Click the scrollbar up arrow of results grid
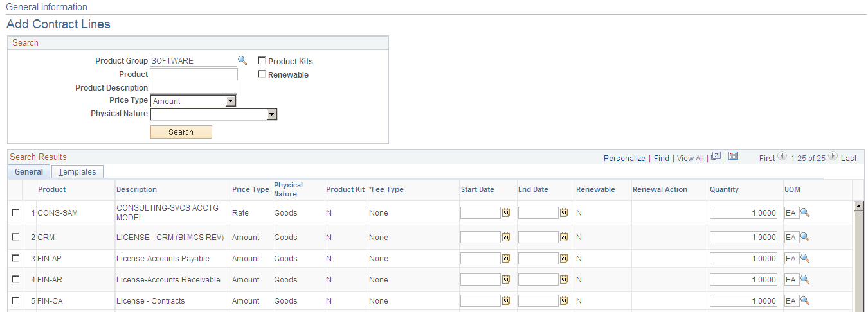Image resolution: width=868 pixels, height=312 pixels. [858, 206]
